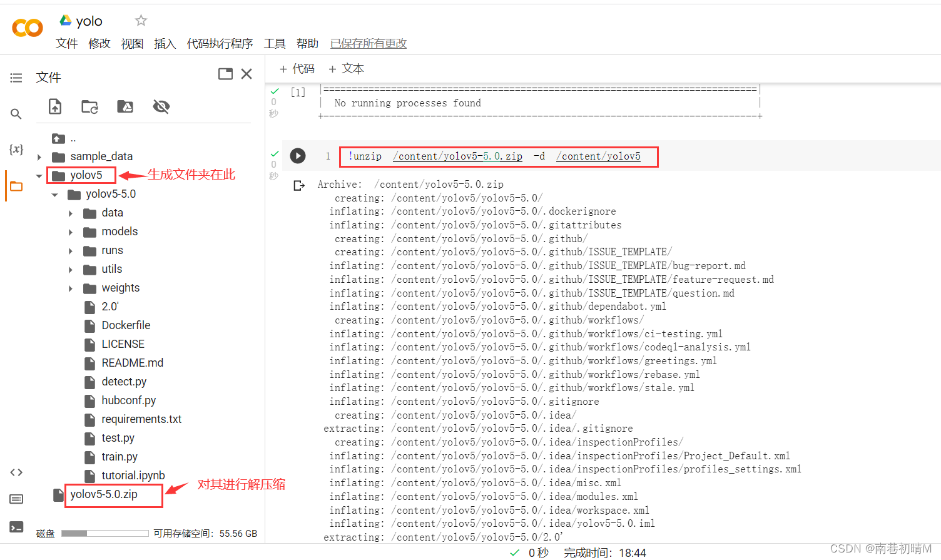Click the 已保存所有更改 link
The width and height of the screenshot is (941, 560).
[369, 43]
